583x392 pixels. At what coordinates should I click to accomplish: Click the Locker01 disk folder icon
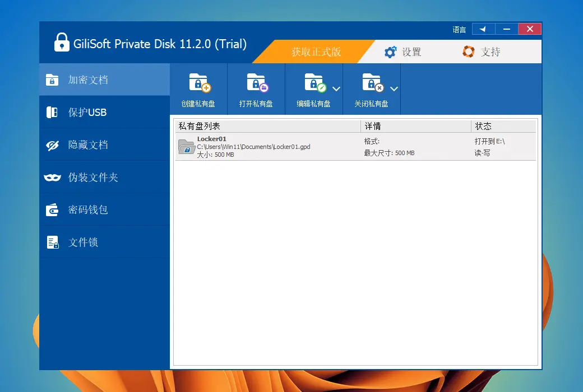tap(186, 146)
